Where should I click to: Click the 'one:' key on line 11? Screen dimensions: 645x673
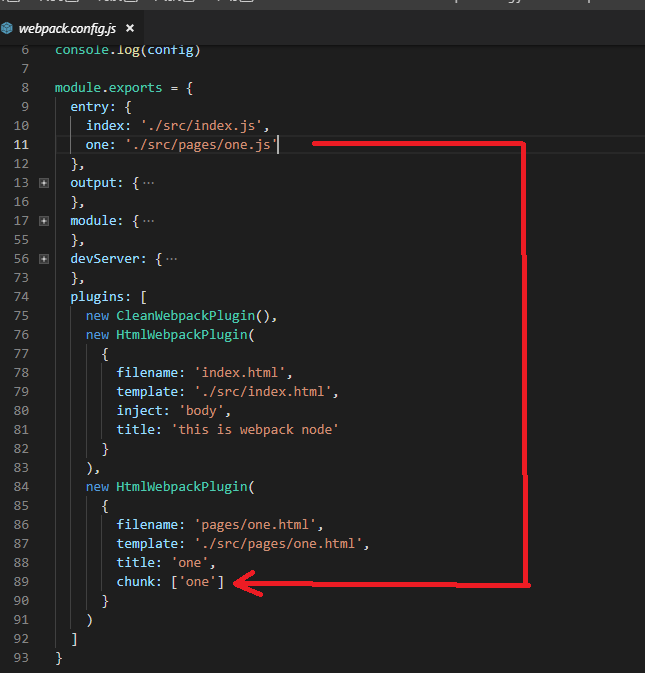coord(100,145)
